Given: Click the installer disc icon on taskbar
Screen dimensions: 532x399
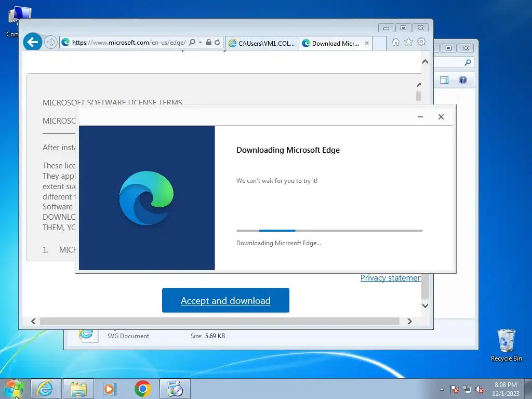Looking at the screenshot, I should click(x=175, y=389).
